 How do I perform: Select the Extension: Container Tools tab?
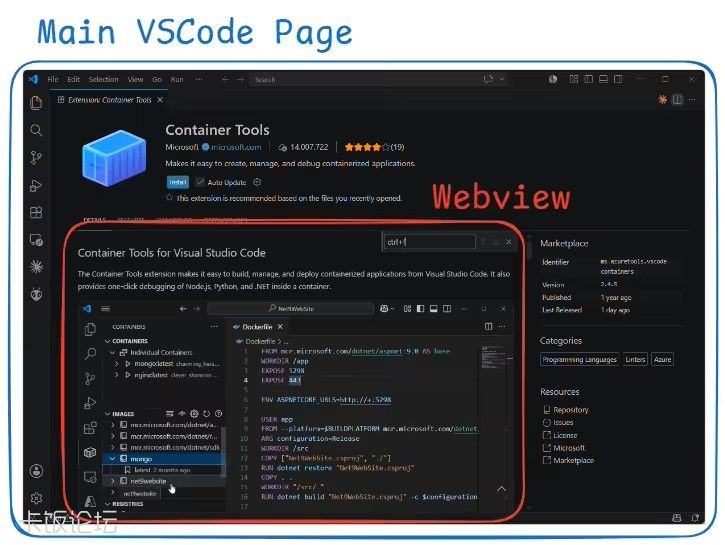(x=110, y=100)
